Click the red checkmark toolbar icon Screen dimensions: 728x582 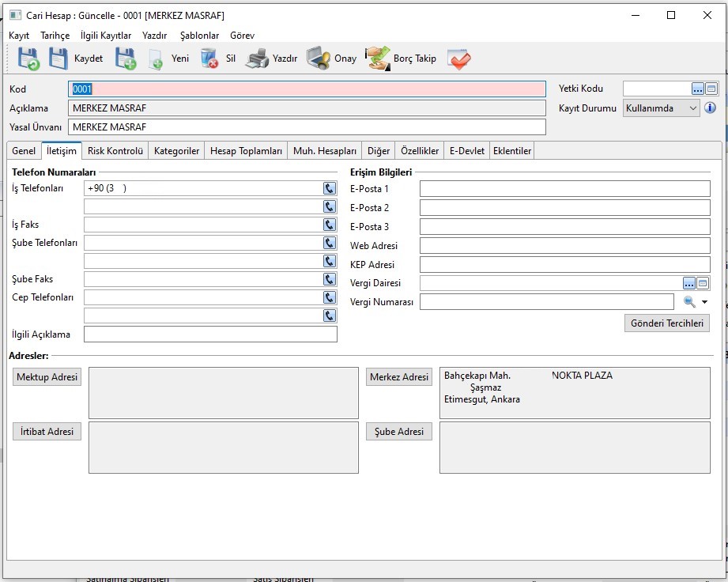tap(459, 59)
